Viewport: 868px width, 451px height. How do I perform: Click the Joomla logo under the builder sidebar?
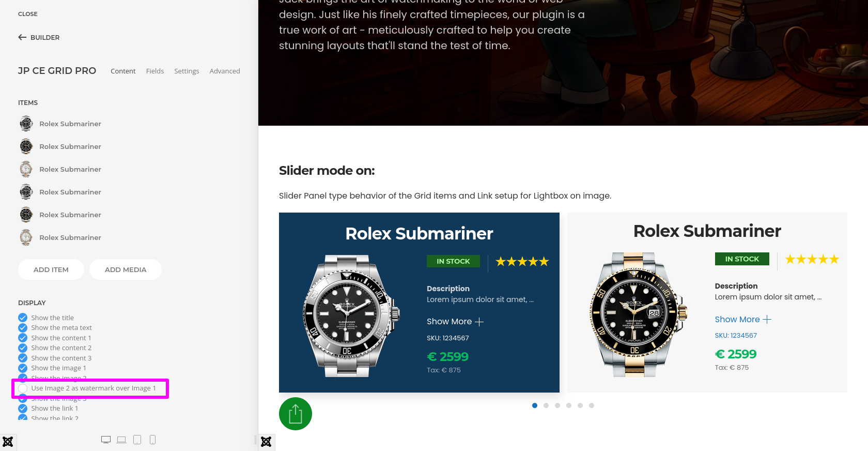[x=8, y=442]
